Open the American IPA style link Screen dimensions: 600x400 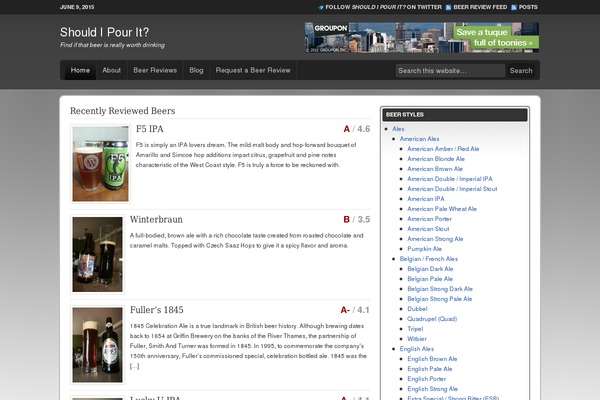(x=426, y=199)
